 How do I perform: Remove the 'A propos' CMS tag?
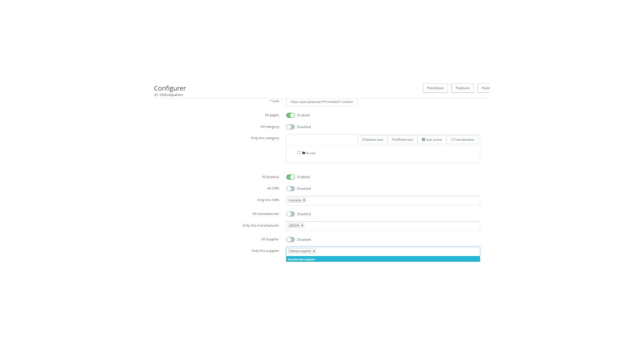304,200
